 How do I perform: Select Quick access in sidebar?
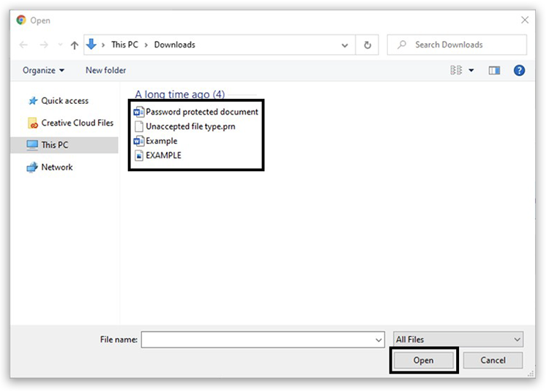(64, 101)
